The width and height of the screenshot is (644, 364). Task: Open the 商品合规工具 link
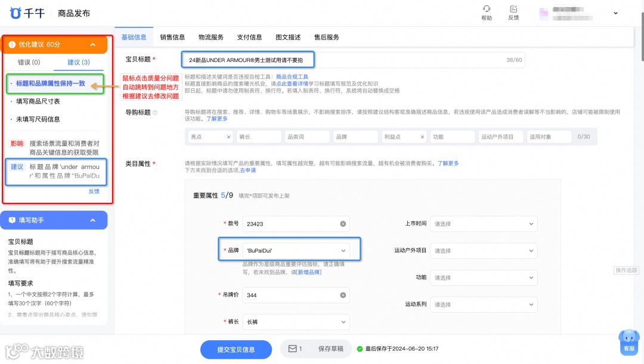[292, 77]
